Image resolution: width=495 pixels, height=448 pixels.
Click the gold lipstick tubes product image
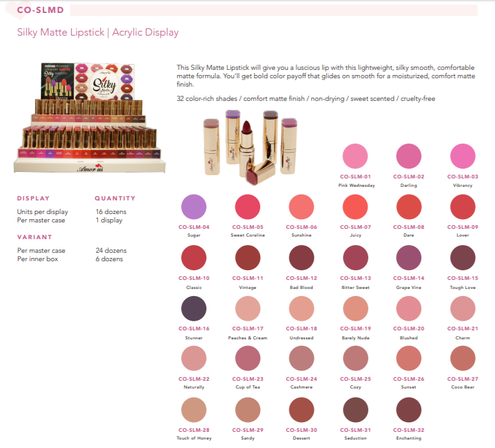(250, 147)
